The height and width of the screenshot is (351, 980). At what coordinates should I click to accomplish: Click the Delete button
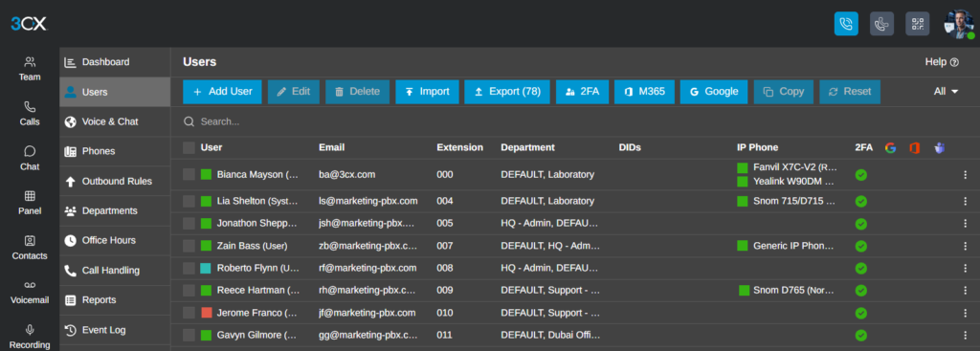pos(358,92)
